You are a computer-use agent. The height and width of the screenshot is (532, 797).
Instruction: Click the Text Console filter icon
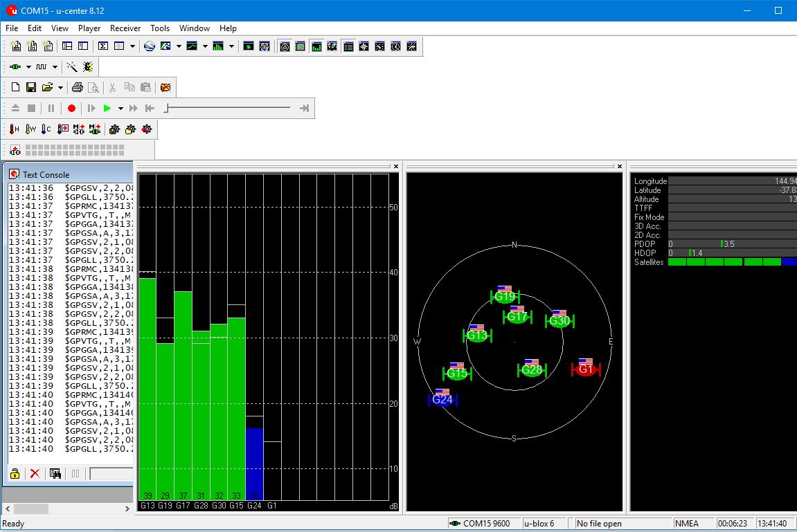pos(55,474)
